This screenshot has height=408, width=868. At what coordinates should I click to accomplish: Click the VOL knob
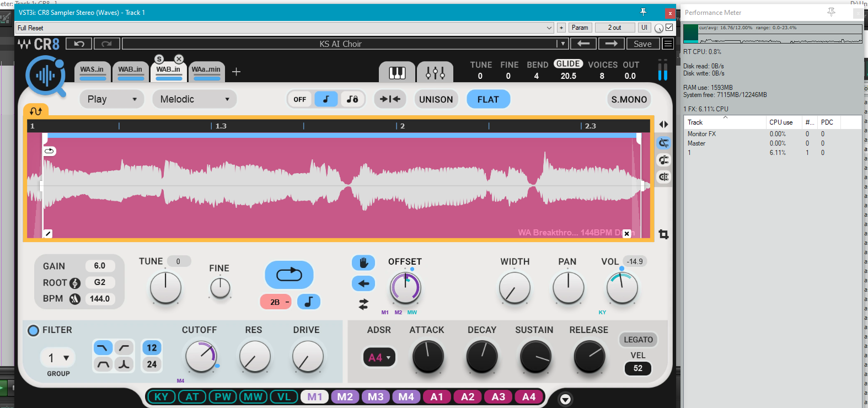pyautogui.click(x=622, y=288)
